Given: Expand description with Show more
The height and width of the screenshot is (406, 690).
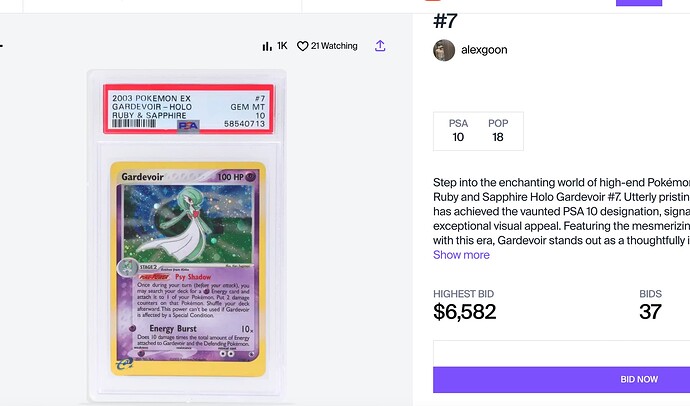Looking at the screenshot, I should click(461, 255).
